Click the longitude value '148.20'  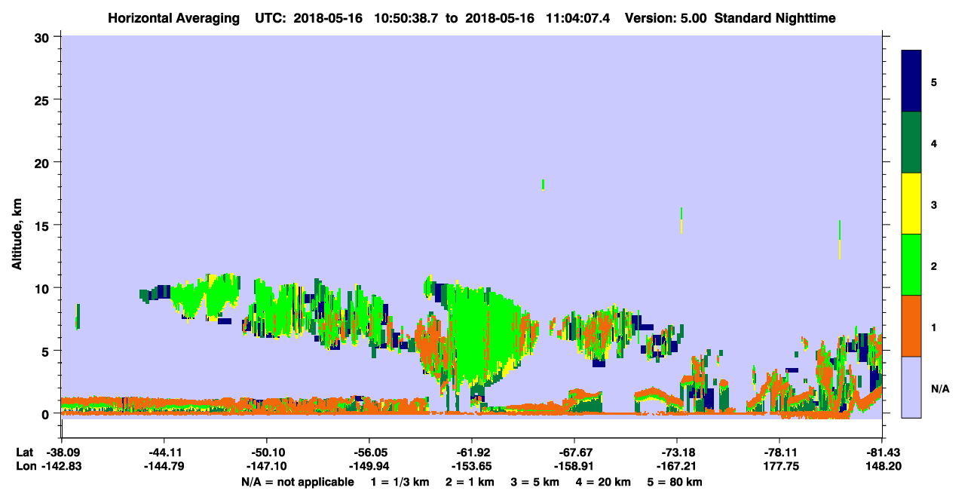(882, 466)
